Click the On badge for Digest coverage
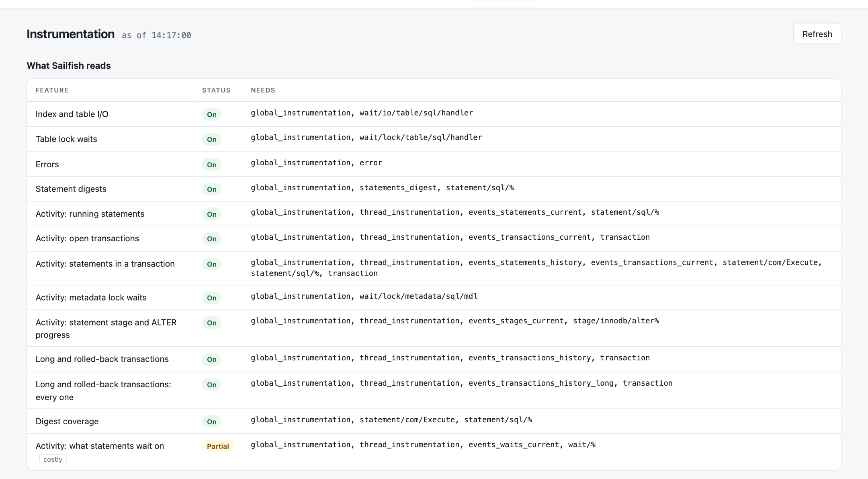Screen dimensions: 868x479 tap(212, 422)
